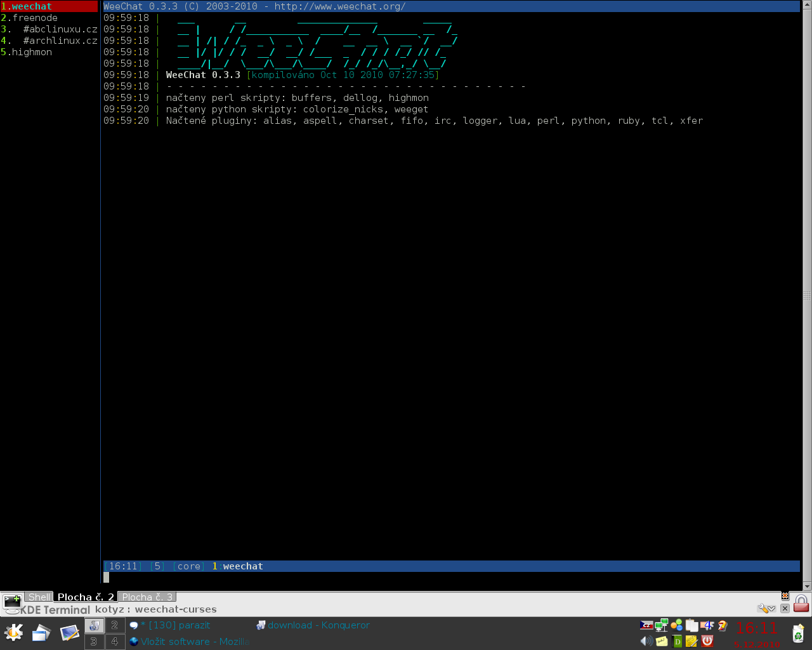This screenshot has height=650, width=812.
Task: Close the Yakuake terminal with X button
Action: 785,608
